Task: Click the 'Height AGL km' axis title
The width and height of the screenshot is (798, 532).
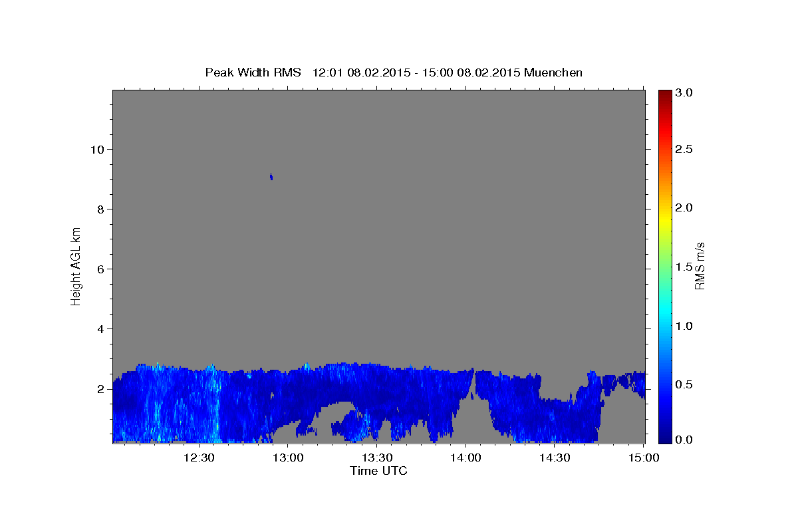Action: [76, 266]
